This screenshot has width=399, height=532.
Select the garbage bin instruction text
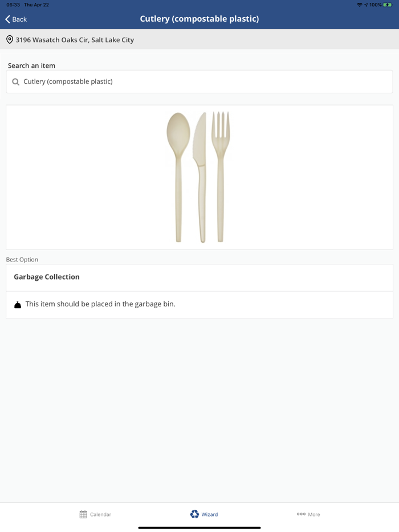(x=100, y=304)
